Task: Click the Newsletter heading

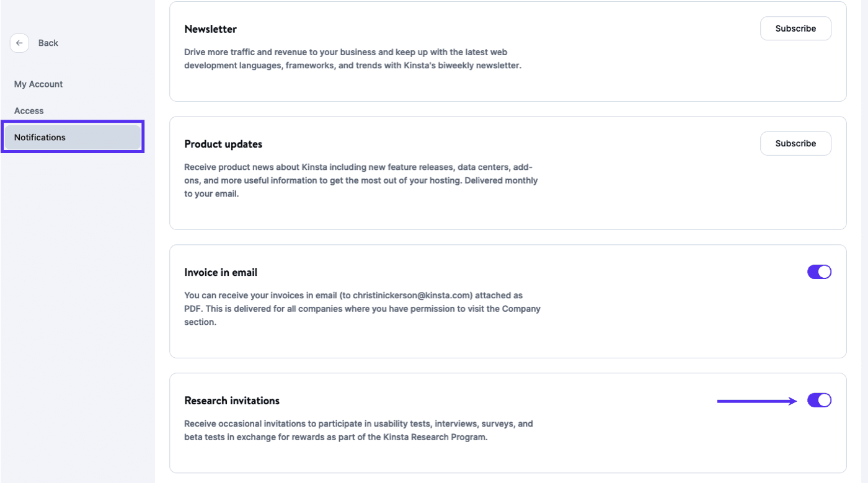Action: 210,29
